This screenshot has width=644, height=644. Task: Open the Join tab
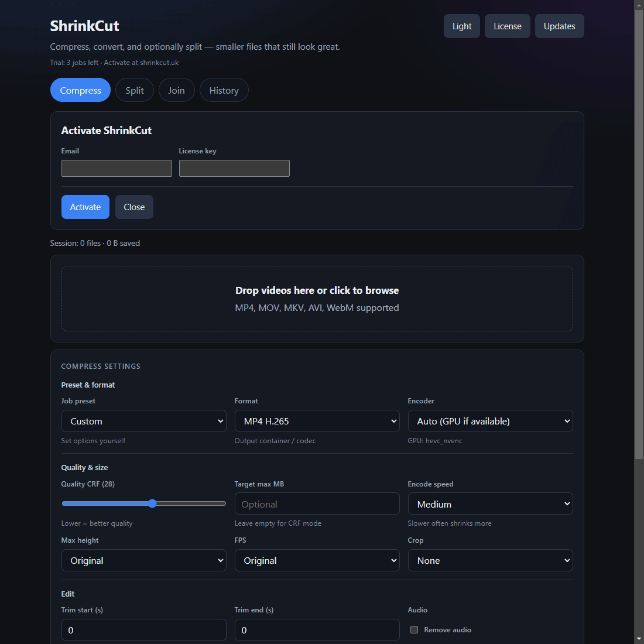click(177, 90)
